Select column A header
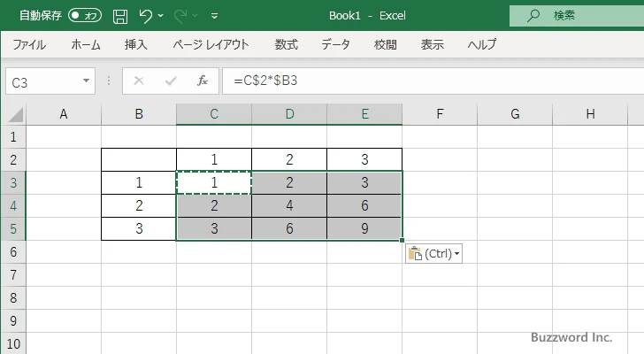 tap(64, 114)
